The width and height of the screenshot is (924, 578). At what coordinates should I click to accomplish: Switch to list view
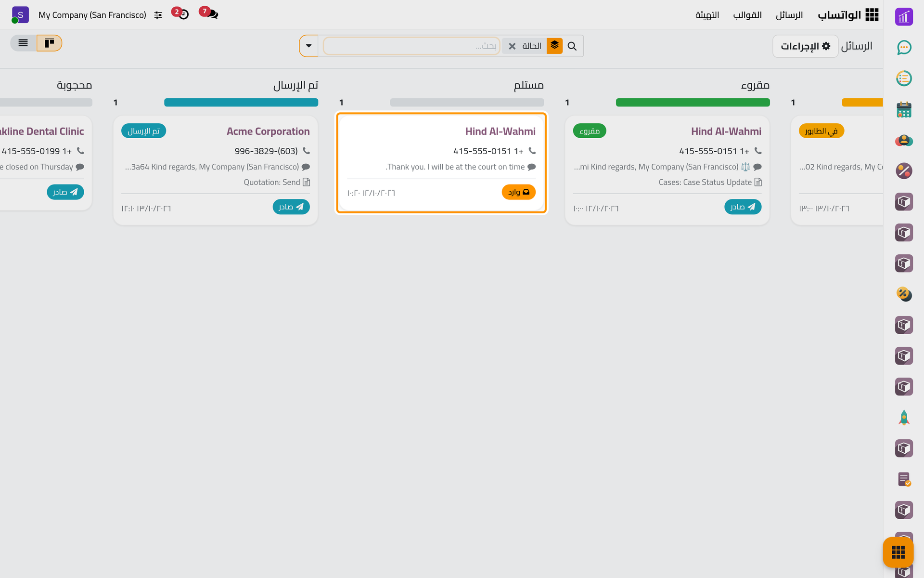pos(23,43)
